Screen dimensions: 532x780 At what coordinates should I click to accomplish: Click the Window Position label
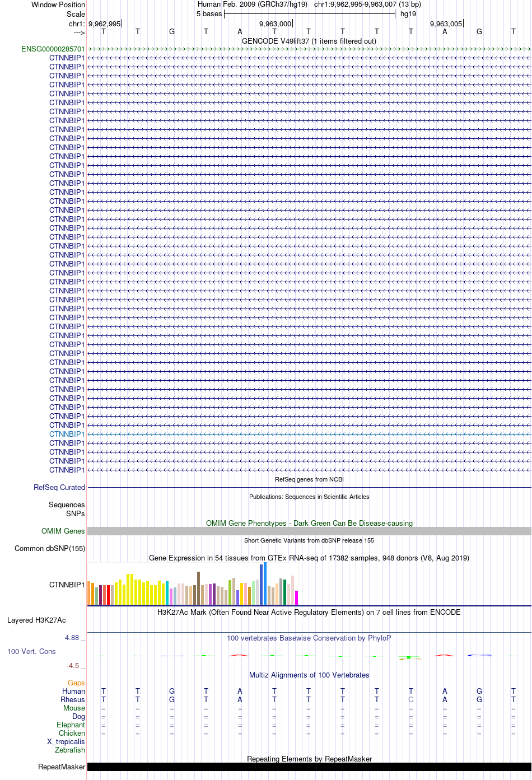point(58,4)
